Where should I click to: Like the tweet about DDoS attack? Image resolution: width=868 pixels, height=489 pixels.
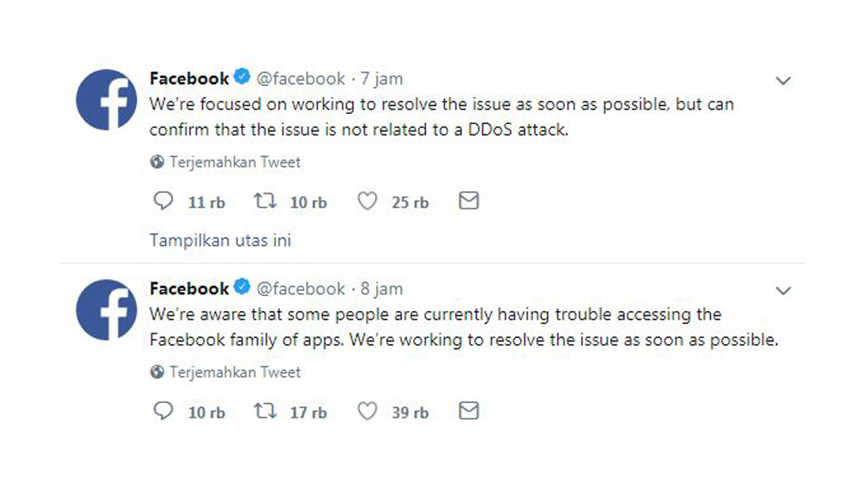(x=367, y=201)
